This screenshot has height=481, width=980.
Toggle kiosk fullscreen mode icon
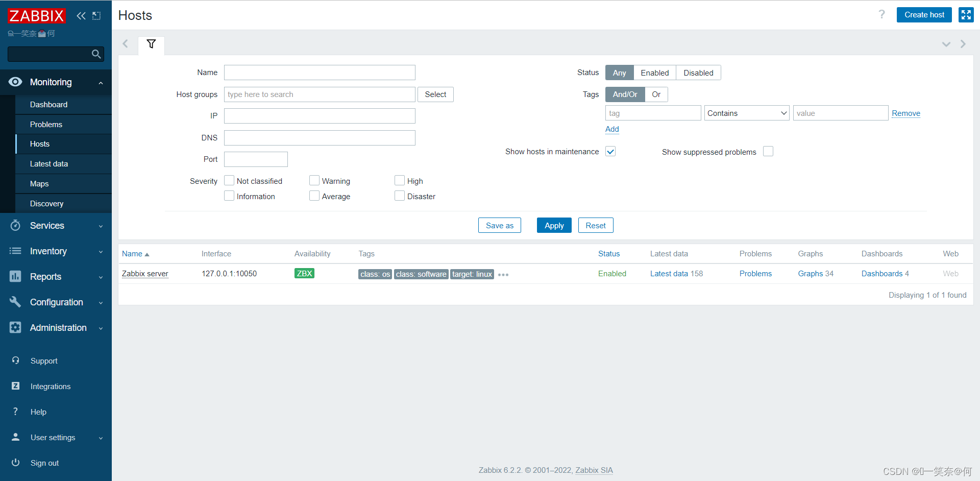pos(966,15)
